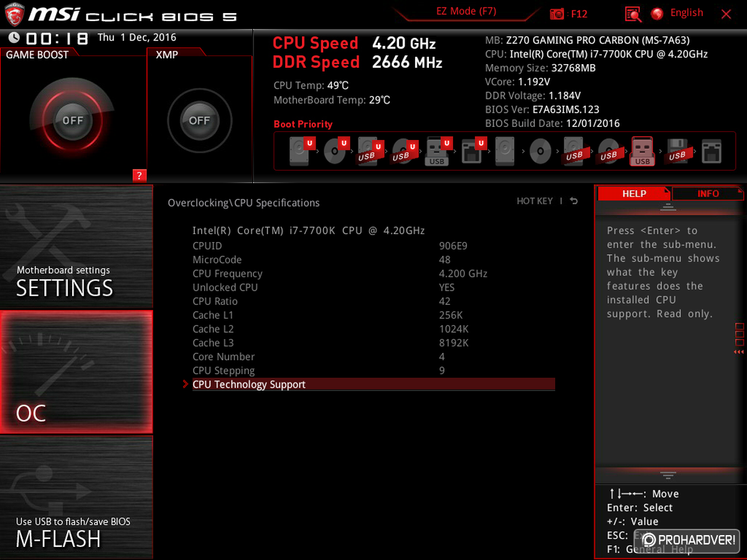The image size is (747, 560).
Task: Click the CPU Temp 49℃ reading
Action: coord(311,85)
